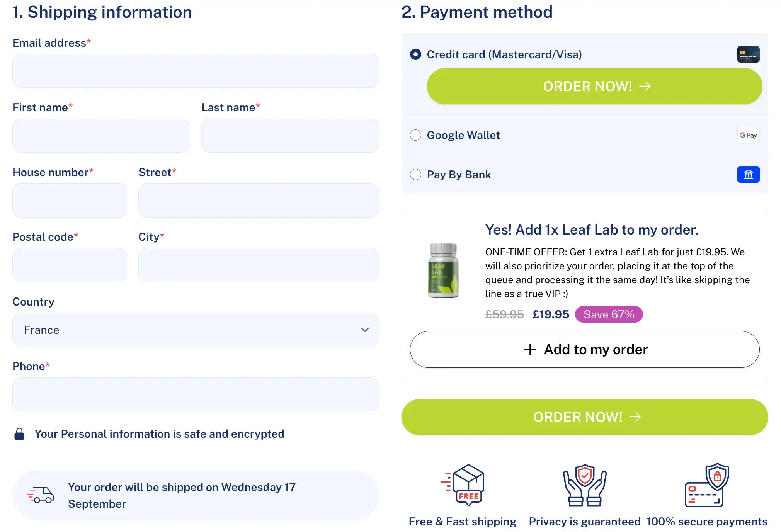Click the secure payments card-shield icon
781x532 pixels.
[707, 485]
